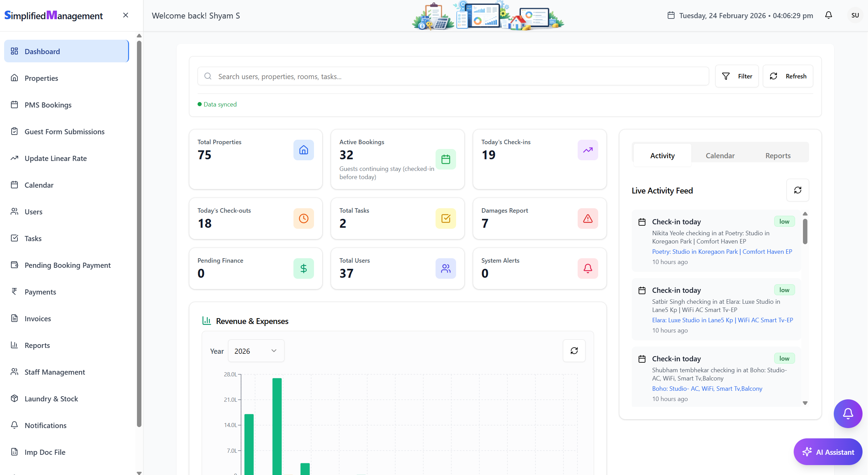The height and width of the screenshot is (475, 868).
Task: Click the notification bell in the header
Action: 828,15
